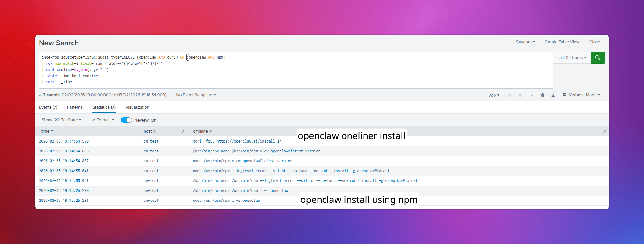Print the search results
The height and width of the screenshot is (244, 644).
coord(543,95)
